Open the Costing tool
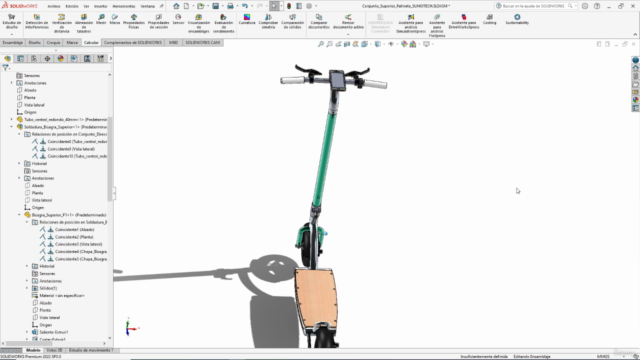The height and width of the screenshot is (360, 640). [x=489, y=19]
